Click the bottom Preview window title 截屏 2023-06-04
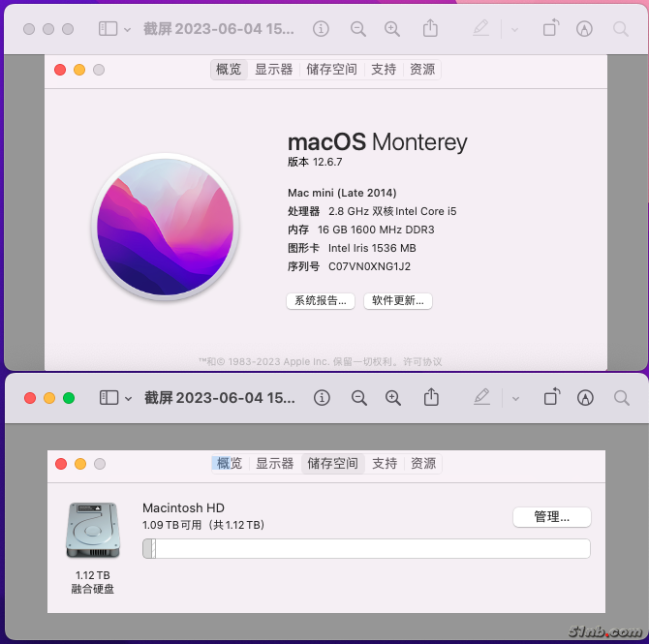This screenshot has height=644, width=649. click(x=220, y=398)
